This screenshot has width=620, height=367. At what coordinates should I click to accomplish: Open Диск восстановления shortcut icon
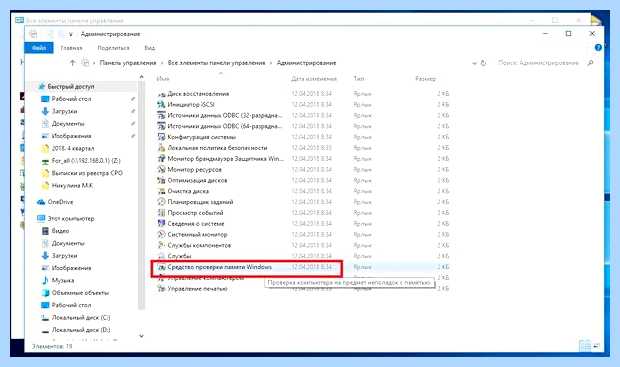coord(161,94)
